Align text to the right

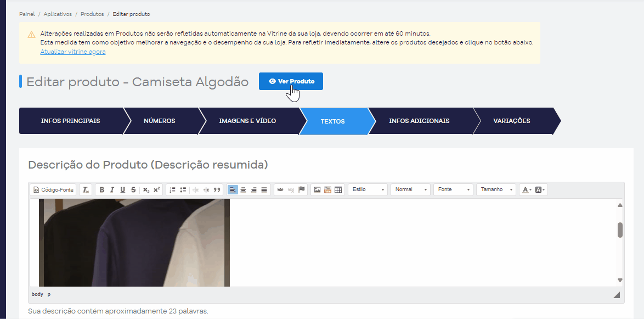pyautogui.click(x=254, y=190)
